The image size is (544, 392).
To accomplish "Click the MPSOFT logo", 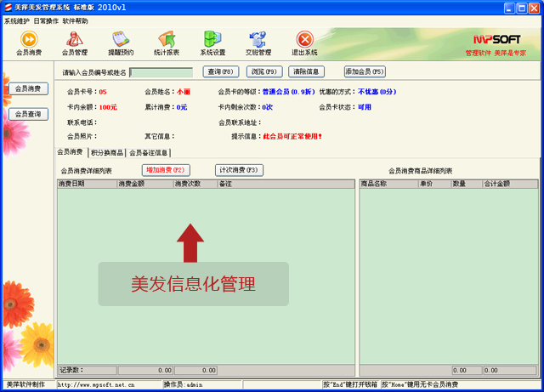I will pos(496,39).
